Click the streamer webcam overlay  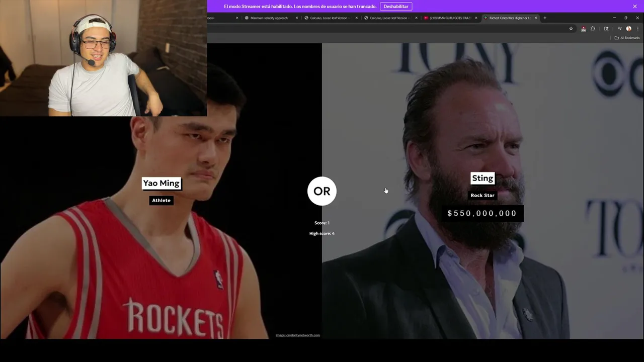pyautogui.click(x=103, y=58)
